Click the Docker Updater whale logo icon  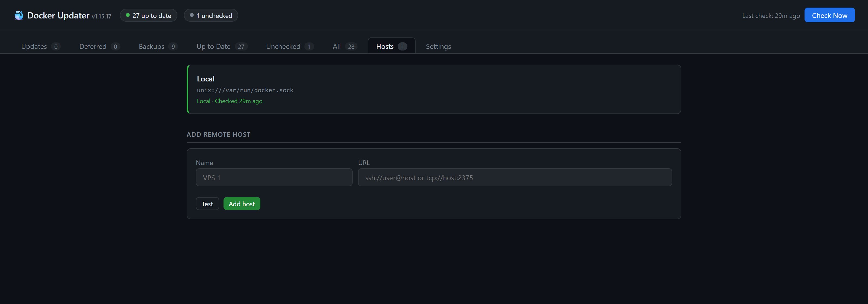point(19,15)
